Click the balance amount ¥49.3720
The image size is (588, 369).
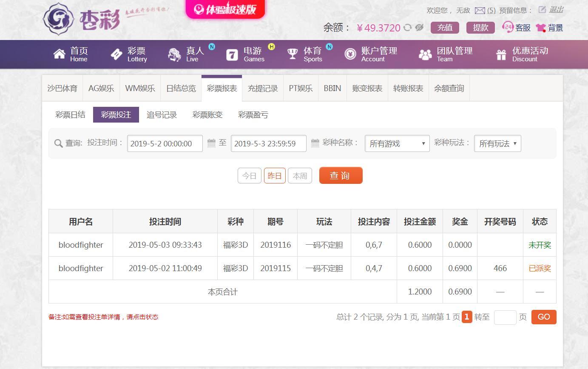click(x=378, y=28)
